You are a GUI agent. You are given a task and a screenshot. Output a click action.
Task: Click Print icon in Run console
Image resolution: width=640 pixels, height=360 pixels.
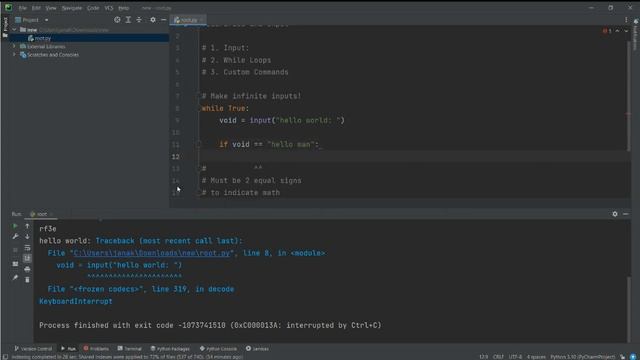[27, 269]
